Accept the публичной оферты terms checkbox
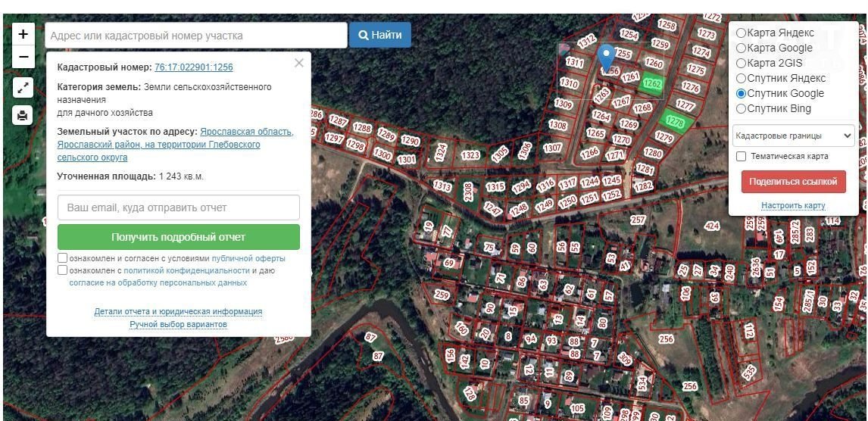 click(62, 258)
